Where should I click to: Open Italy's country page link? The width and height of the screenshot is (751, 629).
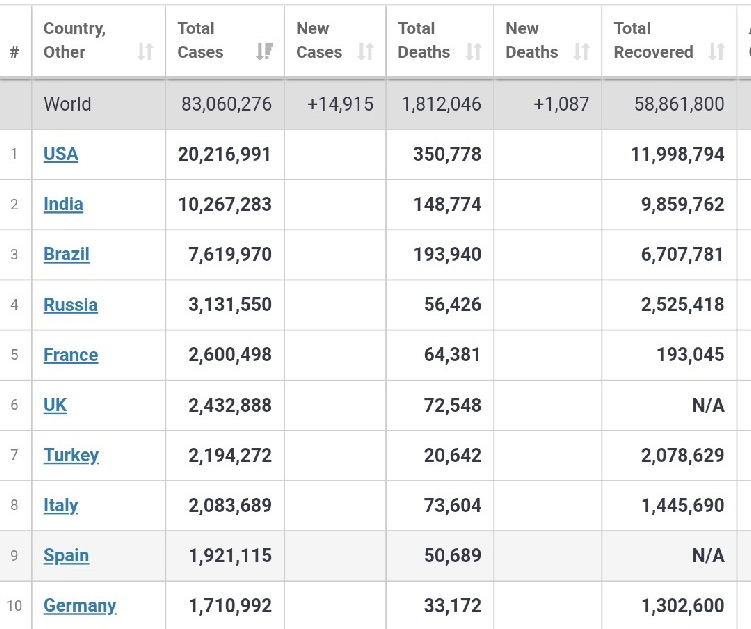[60, 505]
